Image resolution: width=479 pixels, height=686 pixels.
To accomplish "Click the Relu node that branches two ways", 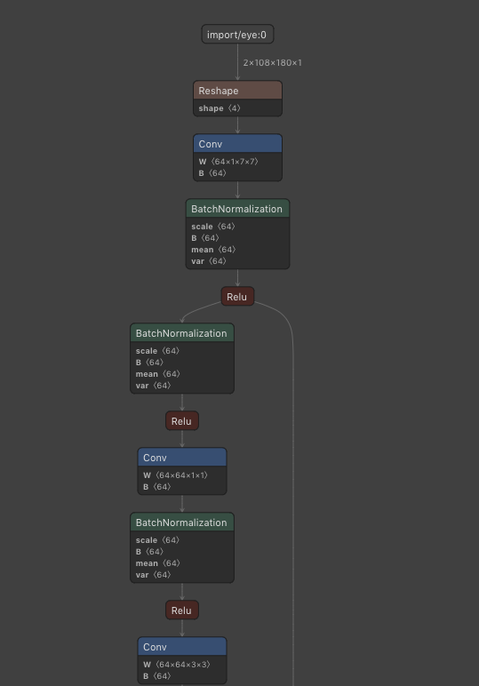I will (x=238, y=297).
